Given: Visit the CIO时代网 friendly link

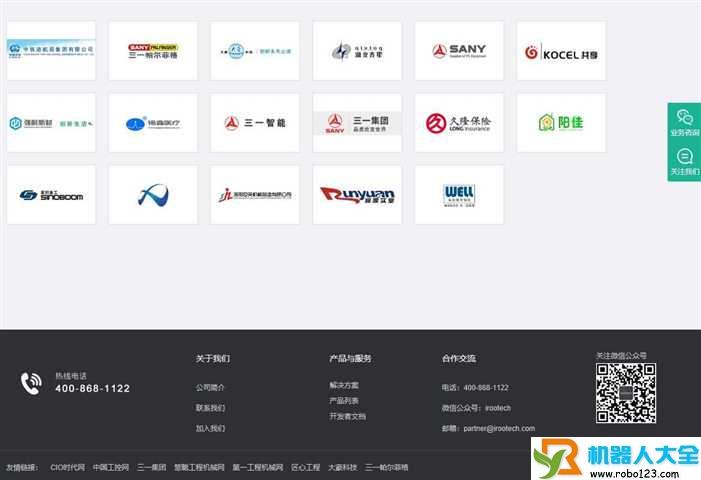Looking at the screenshot, I should point(68,467).
